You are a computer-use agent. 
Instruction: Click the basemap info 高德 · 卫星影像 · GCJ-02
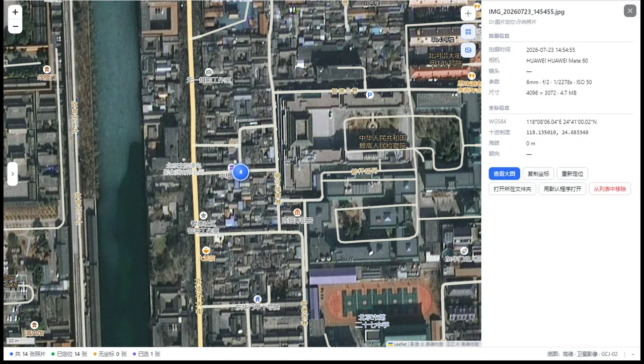tap(582, 354)
